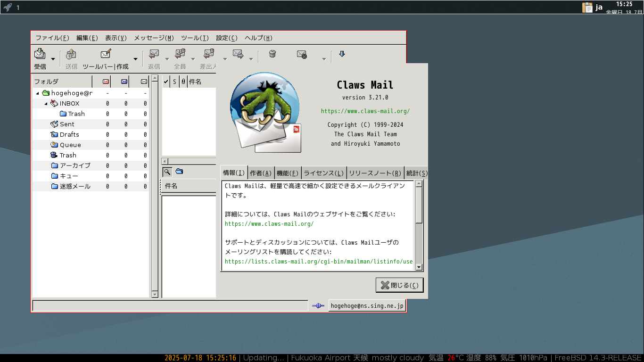Click the rocket launcher icon in top panel

[7, 7]
